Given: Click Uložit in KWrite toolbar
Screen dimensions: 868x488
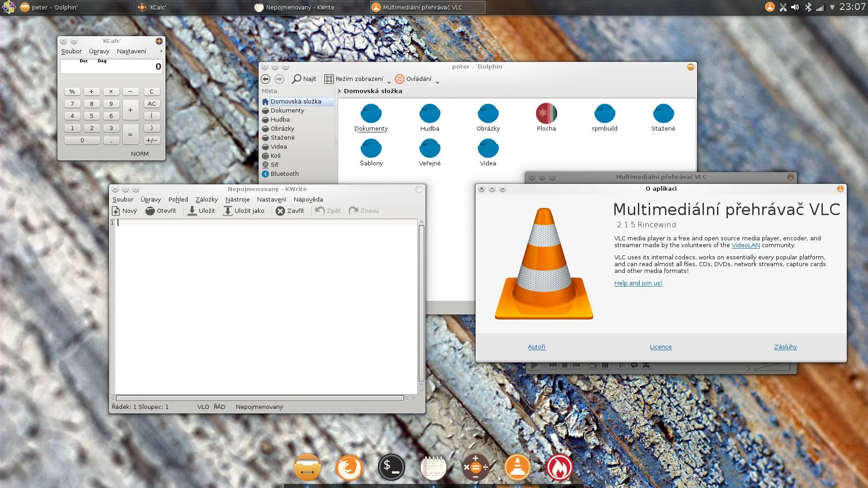Looking at the screenshot, I should click(x=201, y=211).
